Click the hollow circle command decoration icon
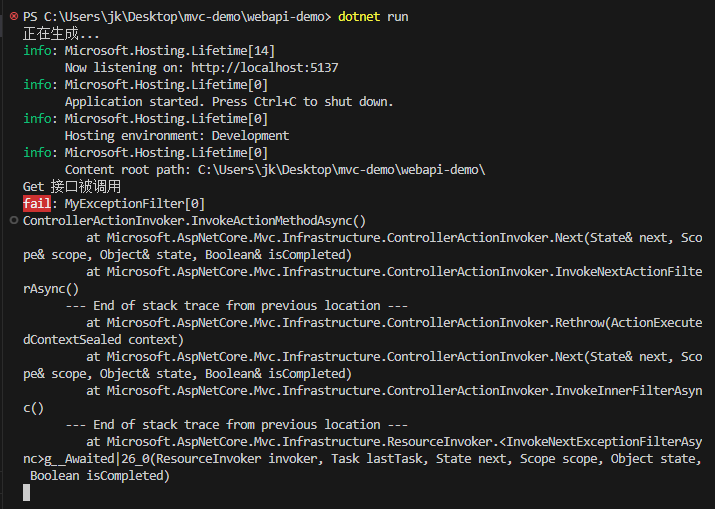Viewport: 715px width, 509px height. point(14,221)
